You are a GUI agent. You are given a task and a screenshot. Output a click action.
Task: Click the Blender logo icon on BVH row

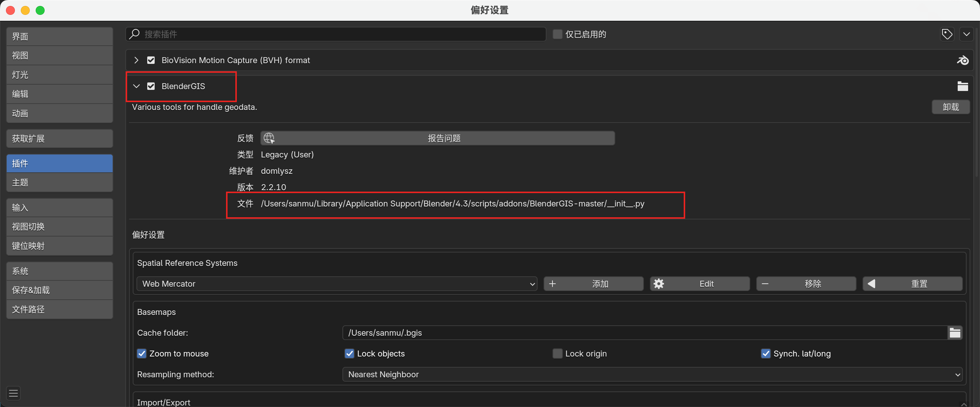tap(963, 61)
